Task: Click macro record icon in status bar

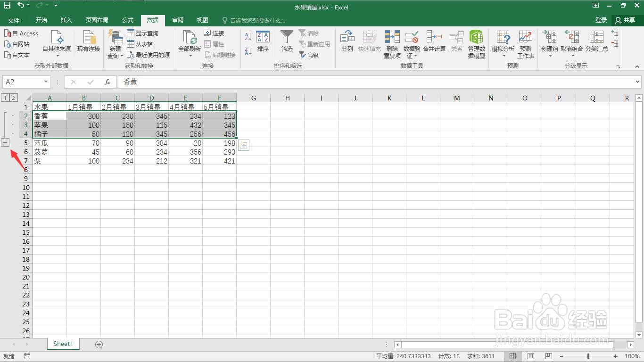Action: tap(27, 356)
